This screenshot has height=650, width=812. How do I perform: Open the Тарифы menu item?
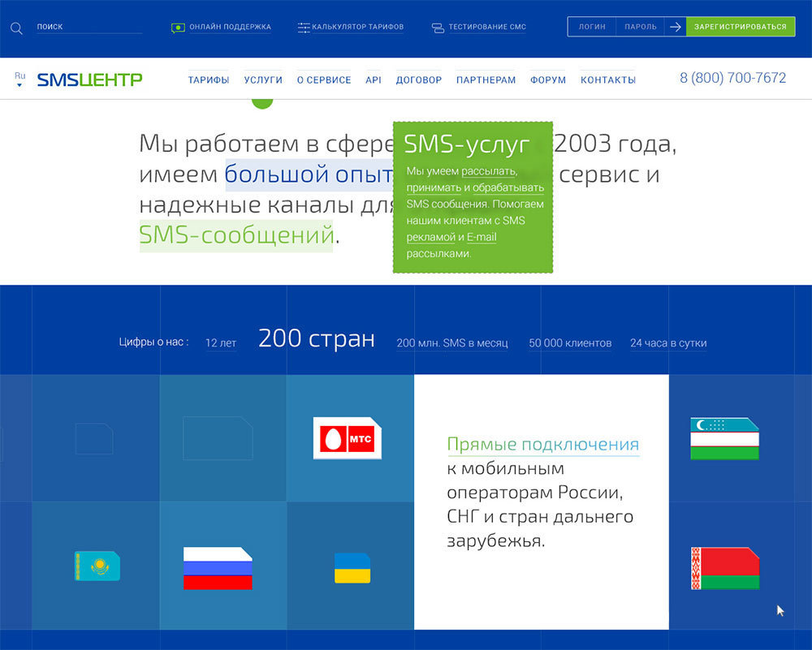[209, 80]
